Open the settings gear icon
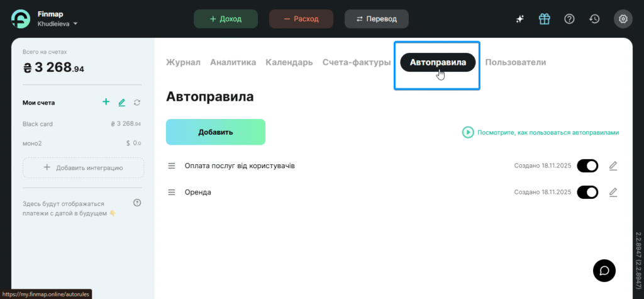The height and width of the screenshot is (299, 644). coord(623,19)
